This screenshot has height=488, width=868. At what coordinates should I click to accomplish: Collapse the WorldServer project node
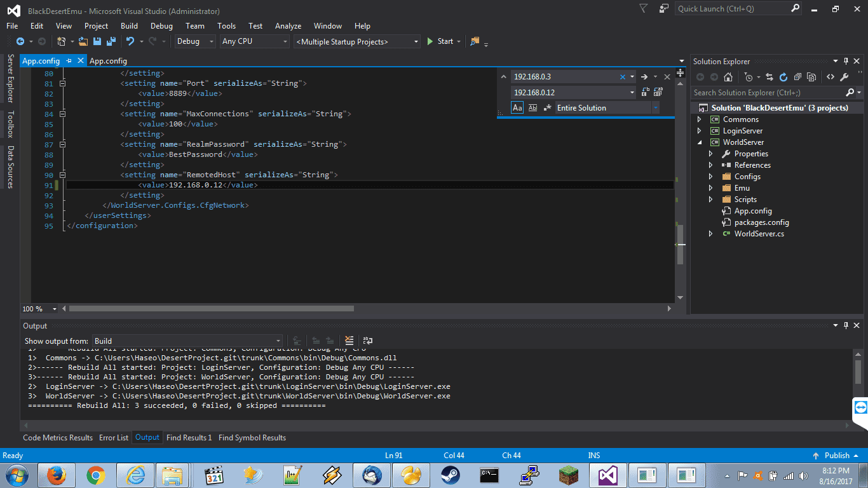(x=700, y=142)
